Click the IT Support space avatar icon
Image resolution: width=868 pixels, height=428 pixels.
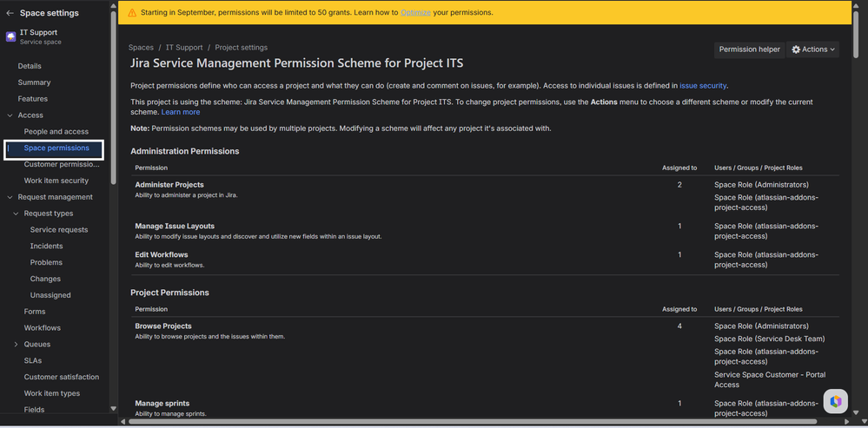(10, 36)
